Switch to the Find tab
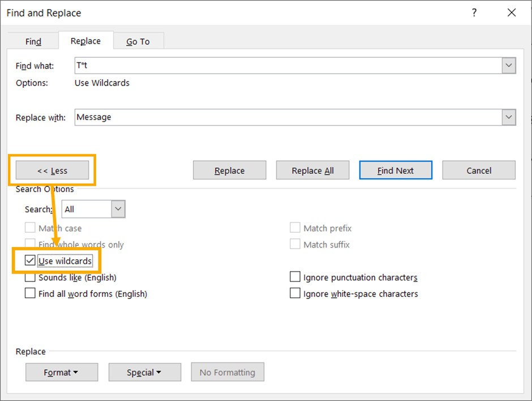 click(32, 40)
